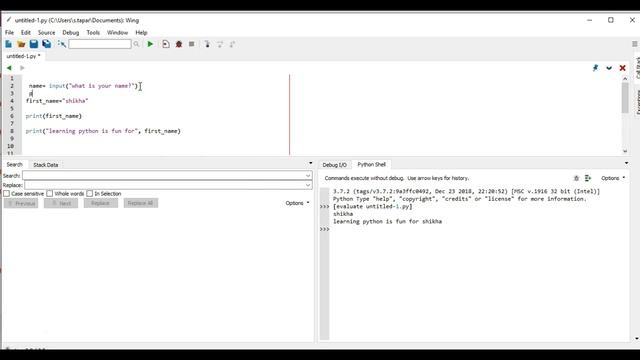The height and width of the screenshot is (360, 640).
Task: Click into the Replace text field
Action: point(164,185)
